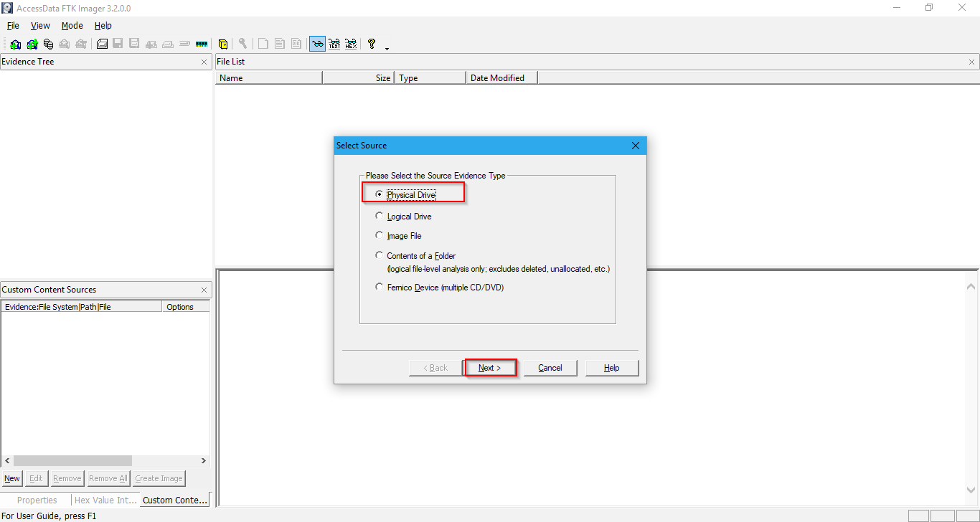Screen dimensions: 980x522
Task: Click the Create Disk Image toolbar icon
Action: point(102,44)
